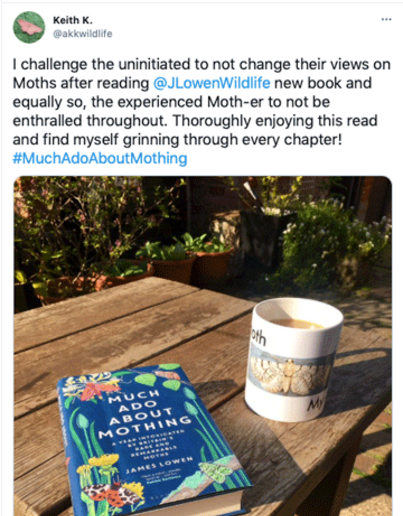Click the @akkwildlife handle
The height and width of the screenshot is (516, 403).
pos(83,34)
